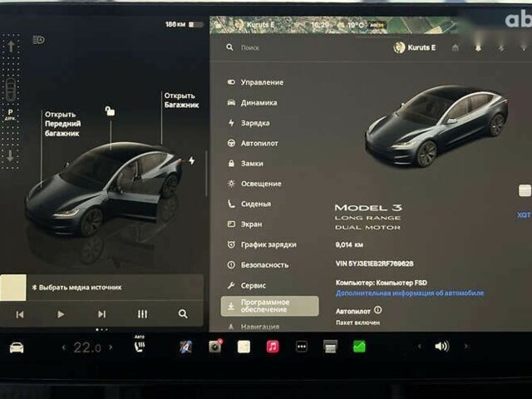
Task: Open the dashcam camera app icon
Action: coord(215,347)
